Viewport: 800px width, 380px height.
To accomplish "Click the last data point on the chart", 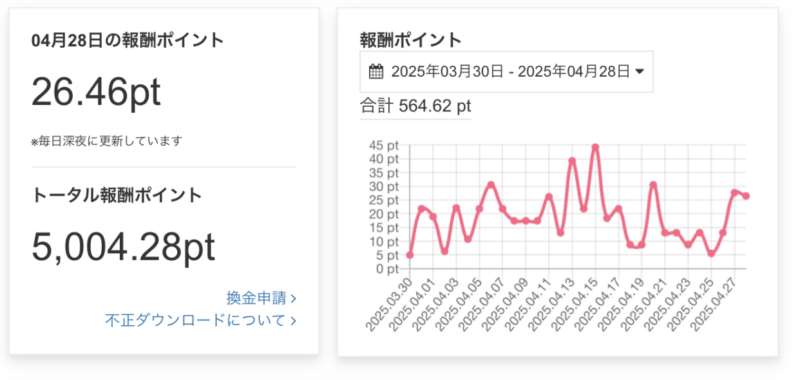I will tap(746, 196).
